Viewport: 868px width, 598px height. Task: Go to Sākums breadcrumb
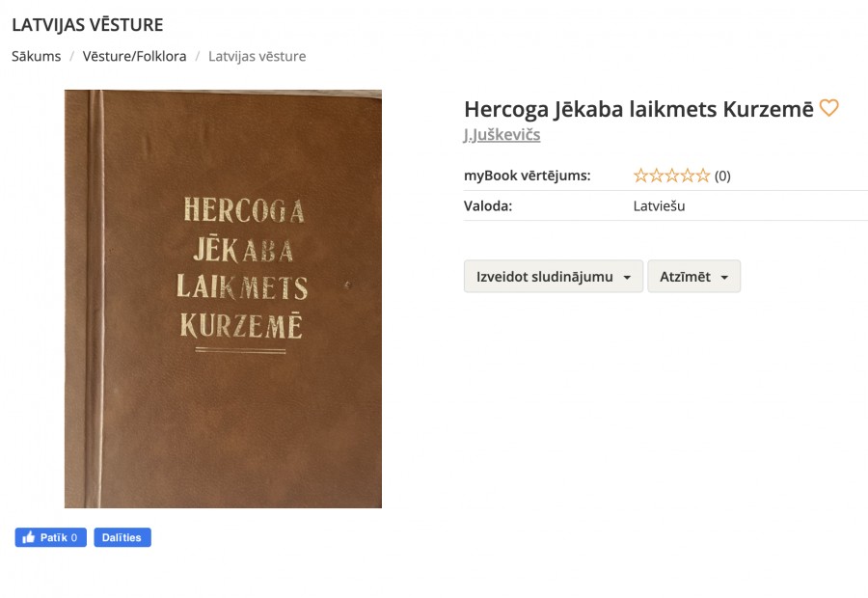click(36, 56)
